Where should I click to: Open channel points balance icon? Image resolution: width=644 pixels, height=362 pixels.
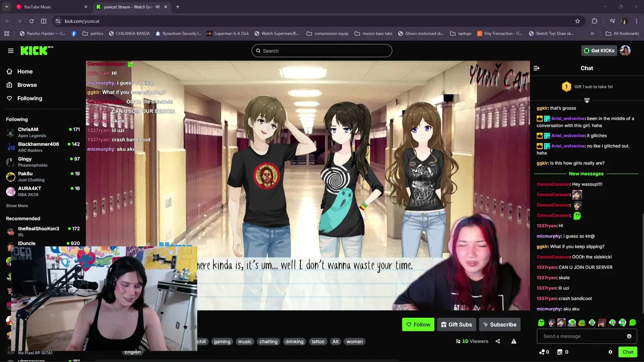pyautogui.click(x=542, y=352)
